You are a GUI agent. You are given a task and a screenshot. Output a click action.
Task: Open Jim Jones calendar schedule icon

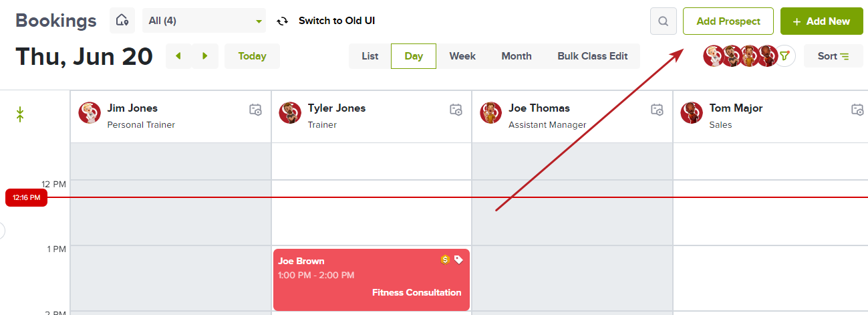(255, 109)
